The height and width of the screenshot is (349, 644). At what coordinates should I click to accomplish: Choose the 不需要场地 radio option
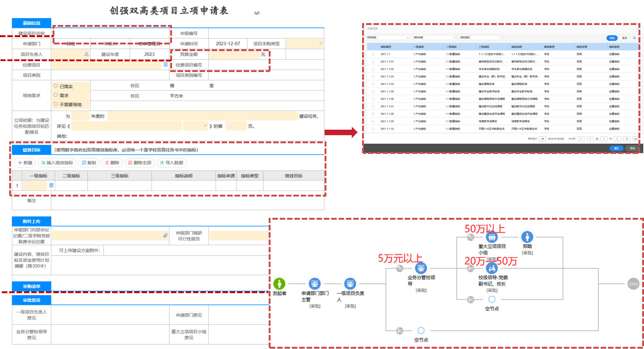pos(56,104)
